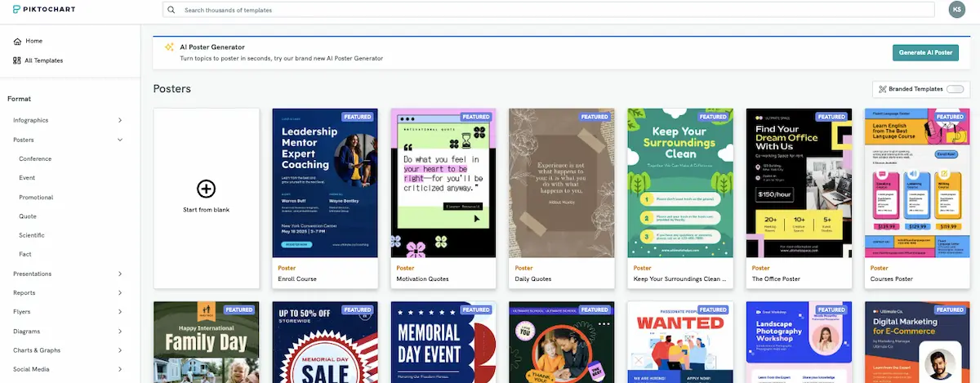Click the All Templates grid icon
This screenshot has width=980, height=383.
tap(17, 60)
